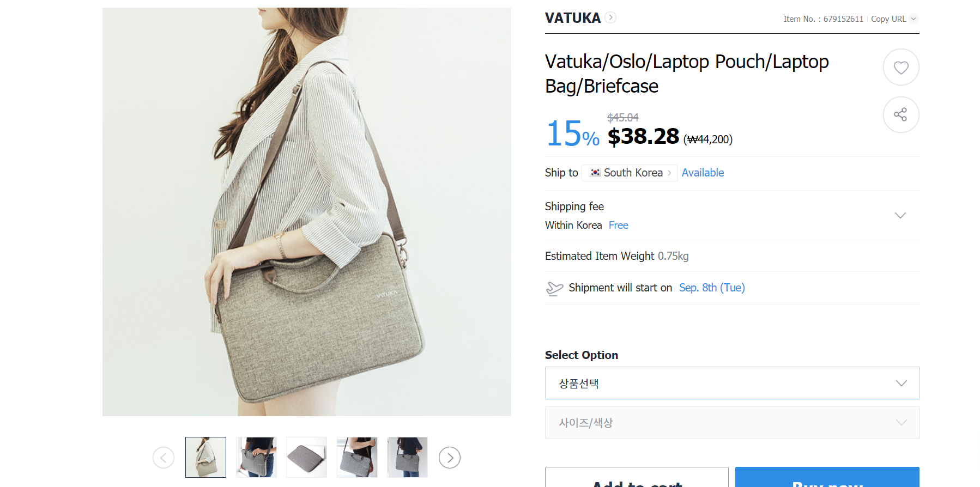
Task: Change Ship to South Korea destination
Action: pyautogui.click(x=630, y=173)
